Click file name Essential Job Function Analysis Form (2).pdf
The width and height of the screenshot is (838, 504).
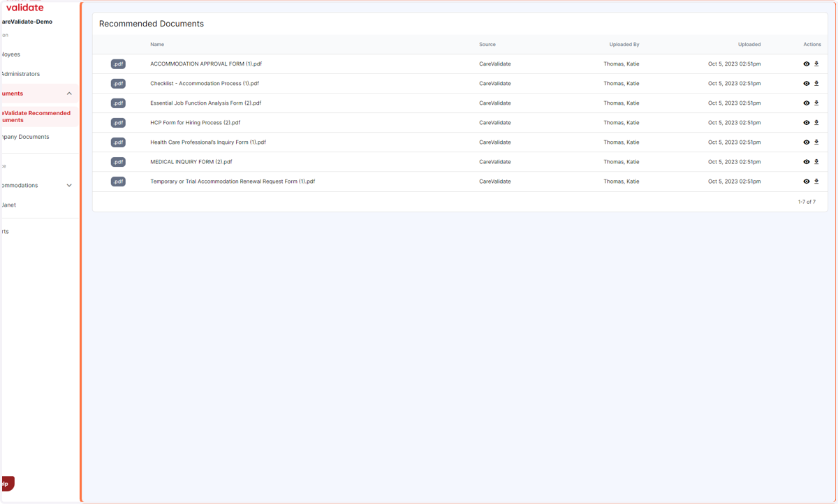(206, 103)
